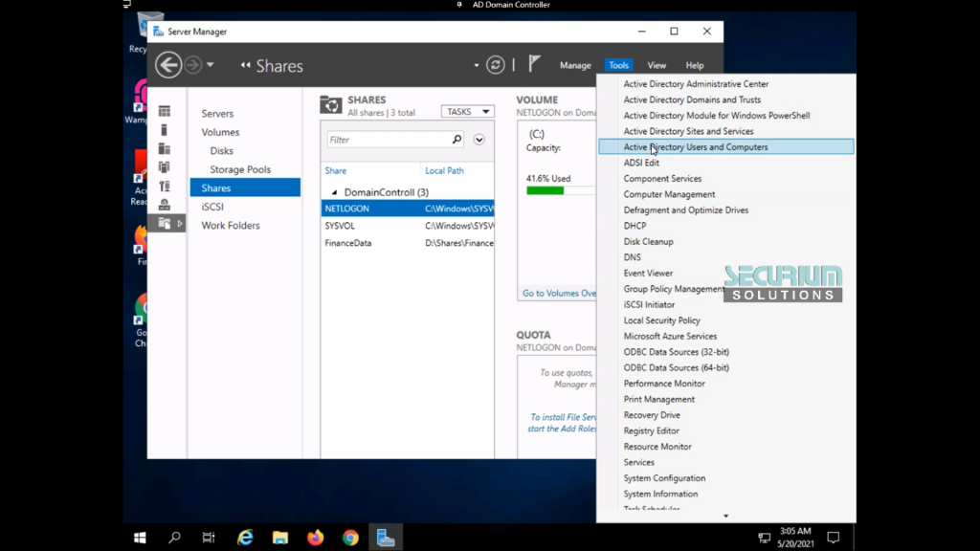Close the Tools menu
Image resolution: width=980 pixels, height=551 pixels.
click(x=618, y=65)
